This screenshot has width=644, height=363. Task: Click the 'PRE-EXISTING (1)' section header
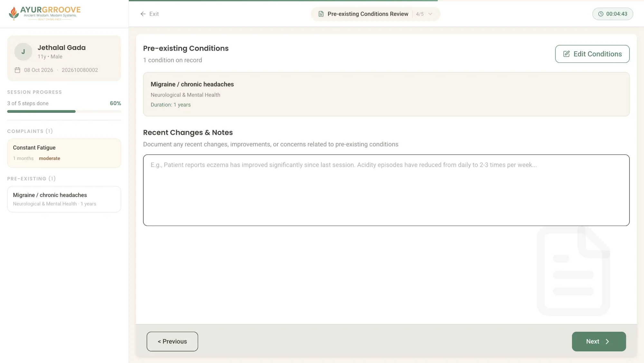click(x=31, y=178)
